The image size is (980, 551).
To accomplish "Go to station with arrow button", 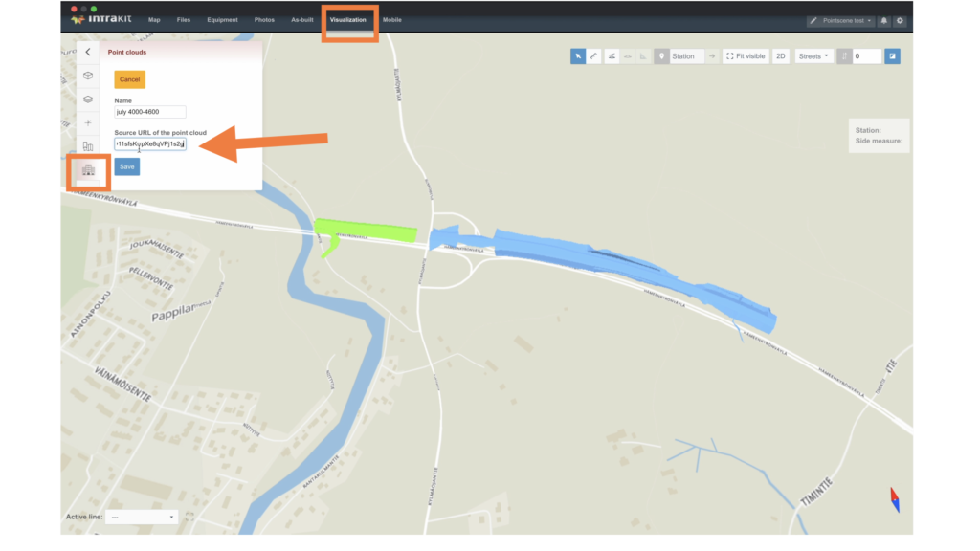I will (x=712, y=56).
